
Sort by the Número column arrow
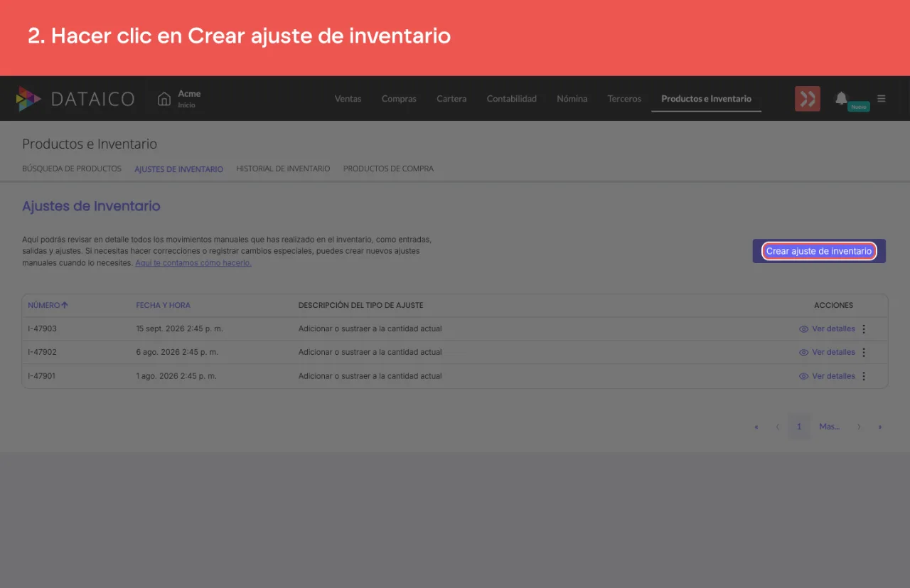pyautogui.click(x=65, y=305)
